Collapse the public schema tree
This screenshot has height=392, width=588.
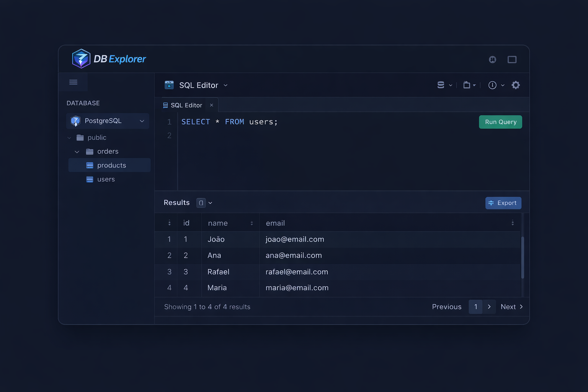tap(69, 137)
